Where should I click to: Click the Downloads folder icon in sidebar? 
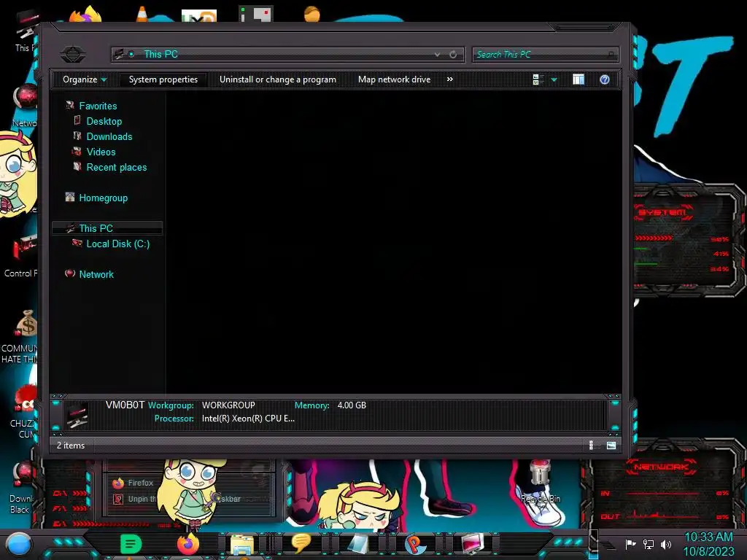pyautogui.click(x=77, y=136)
